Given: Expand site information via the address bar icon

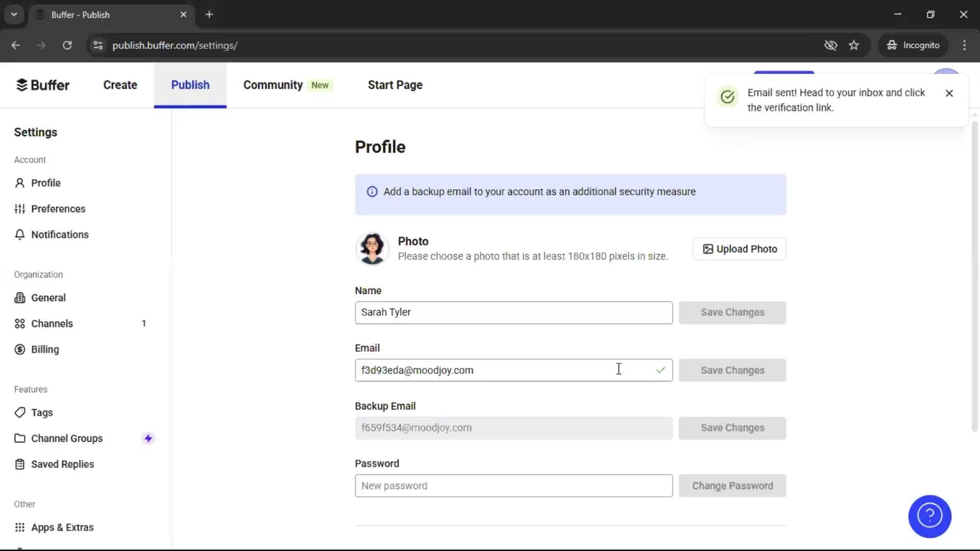Looking at the screenshot, I should pos(97,45).
